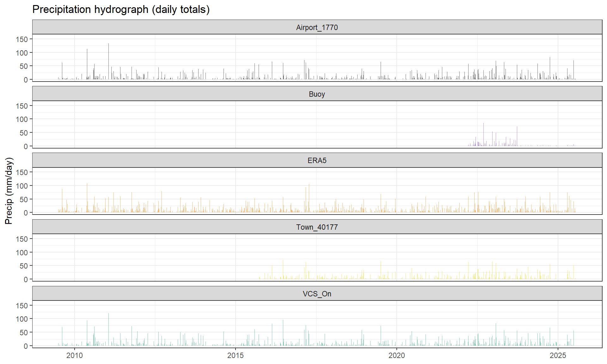Click the tallest green VCS_On spike in 2011

108,329
